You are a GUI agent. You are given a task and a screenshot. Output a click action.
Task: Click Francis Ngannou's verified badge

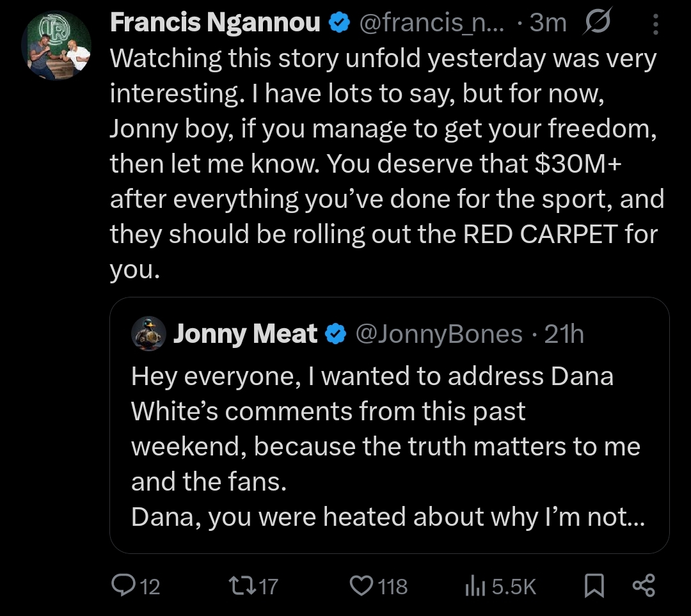click(x=339, y=24)
